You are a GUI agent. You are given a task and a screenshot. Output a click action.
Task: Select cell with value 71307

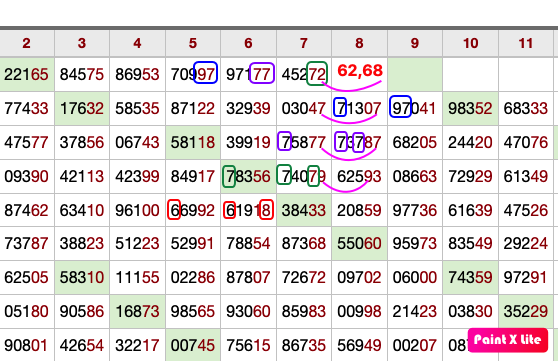(x=359, y=108)
